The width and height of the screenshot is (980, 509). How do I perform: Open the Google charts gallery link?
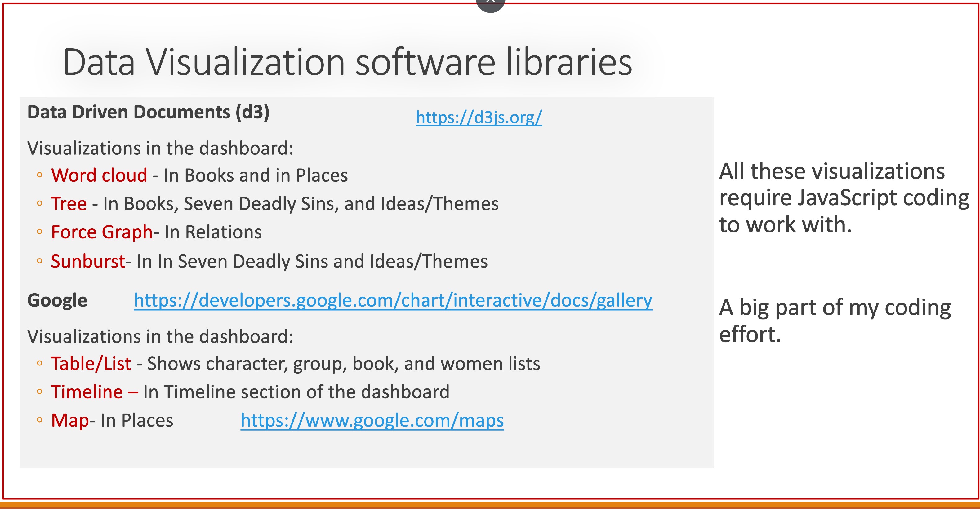(393, 300)
